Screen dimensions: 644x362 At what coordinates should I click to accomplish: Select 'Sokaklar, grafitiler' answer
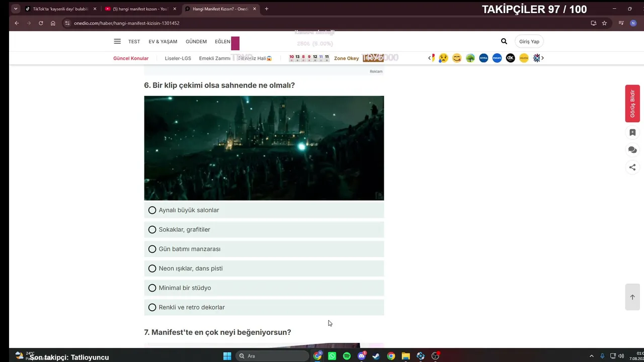(264, 230)
